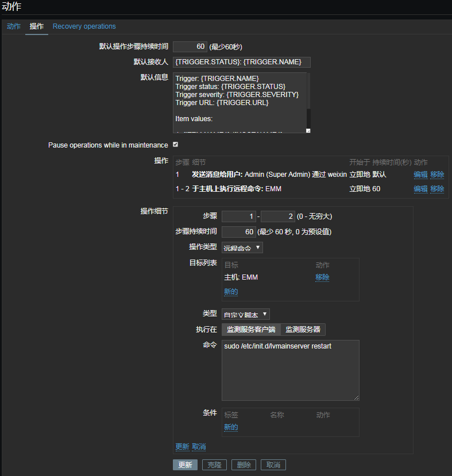Click the 发送消息给用户 operation row text

pyautogui.click(x=269, y=175)
